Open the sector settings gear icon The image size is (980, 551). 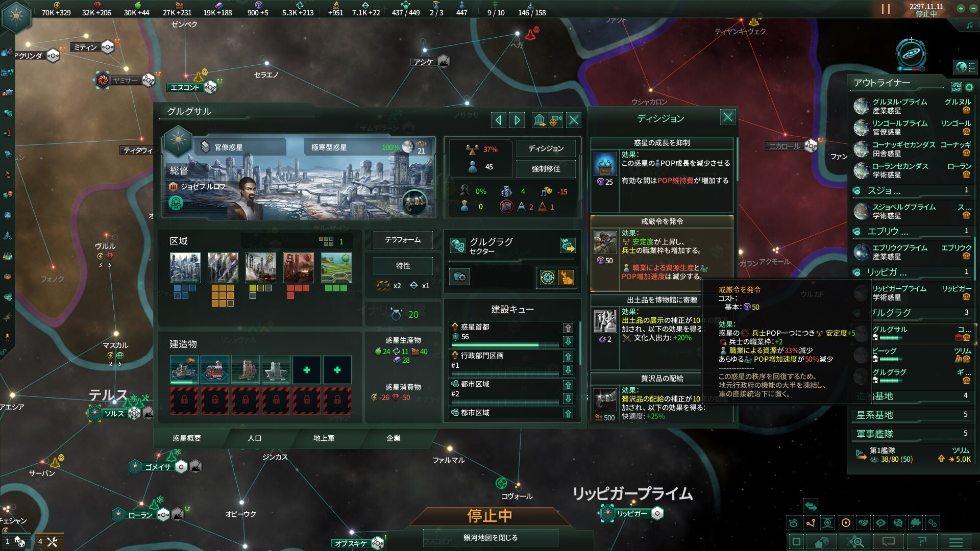(548, 278)
